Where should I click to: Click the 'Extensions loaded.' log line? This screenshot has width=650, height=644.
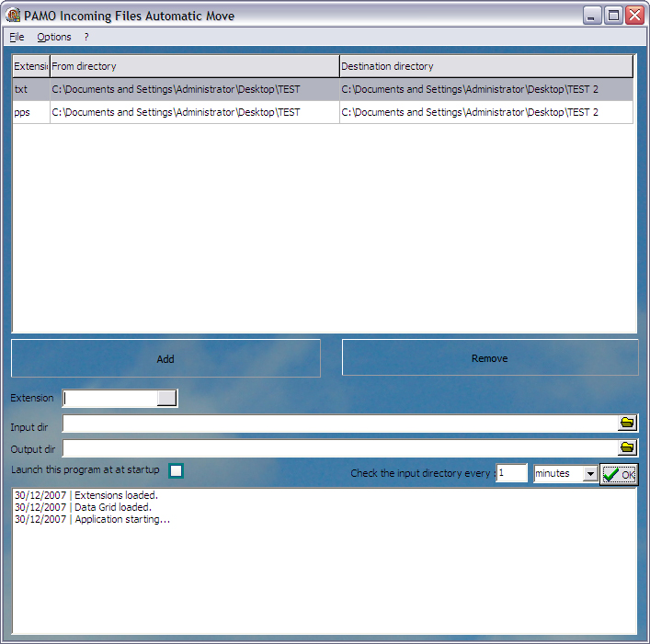(86, 495)
